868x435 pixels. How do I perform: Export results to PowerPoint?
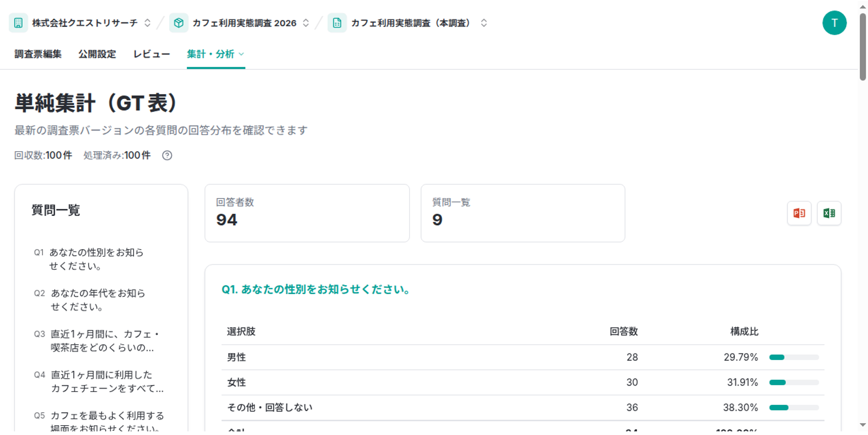tap(799, 213)
